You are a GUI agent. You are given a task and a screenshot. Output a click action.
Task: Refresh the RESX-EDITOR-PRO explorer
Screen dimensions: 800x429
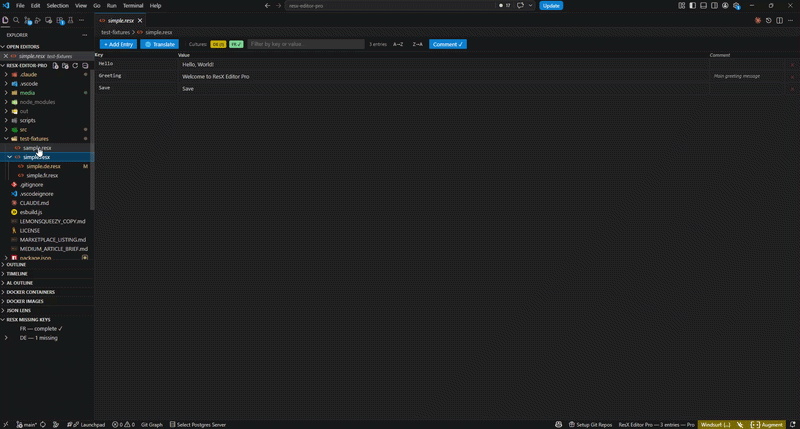(75, 65)
